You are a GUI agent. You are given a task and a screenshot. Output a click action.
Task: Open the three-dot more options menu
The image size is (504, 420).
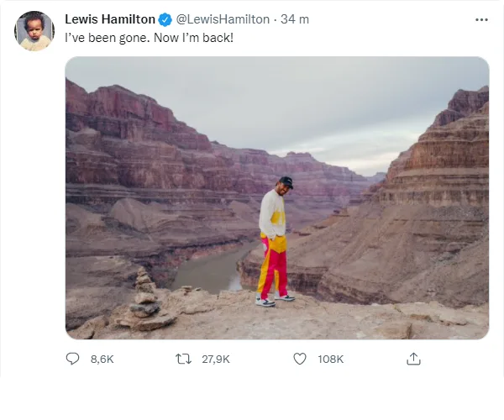coord(481,19)
